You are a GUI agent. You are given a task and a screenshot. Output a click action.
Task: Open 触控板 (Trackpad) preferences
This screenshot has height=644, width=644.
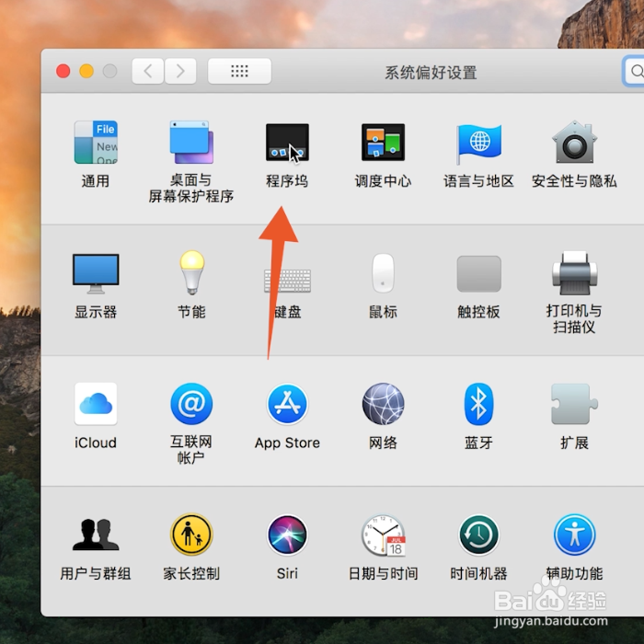pyautogui.click(x=479, y=273)
